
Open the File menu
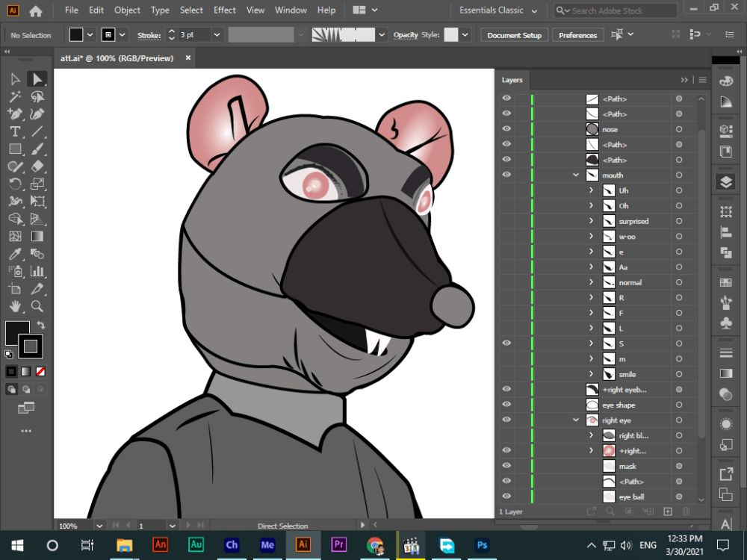[x=72, y=10]
